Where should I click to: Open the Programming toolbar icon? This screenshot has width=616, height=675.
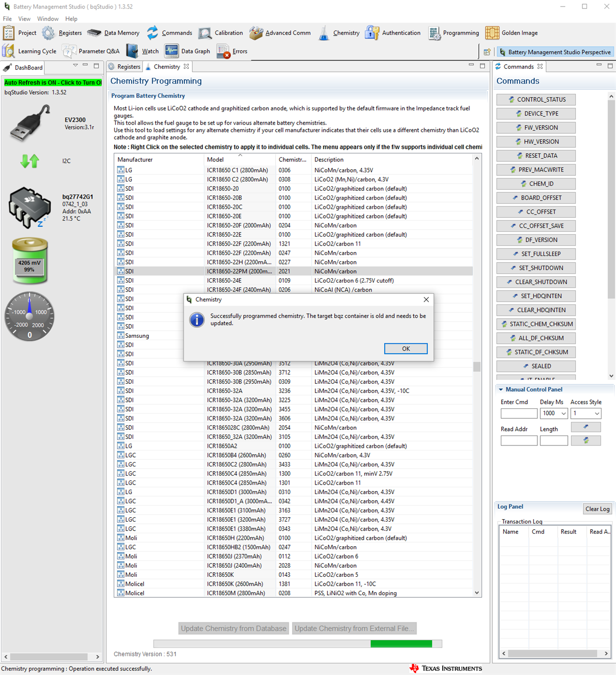click(x=434, y=33)
